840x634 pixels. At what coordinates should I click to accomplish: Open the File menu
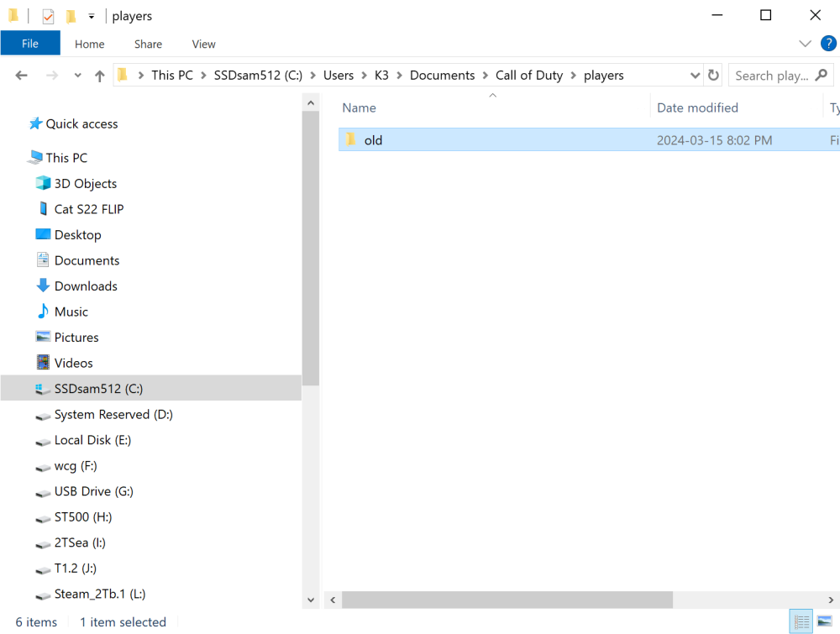(x=30, y=44)
